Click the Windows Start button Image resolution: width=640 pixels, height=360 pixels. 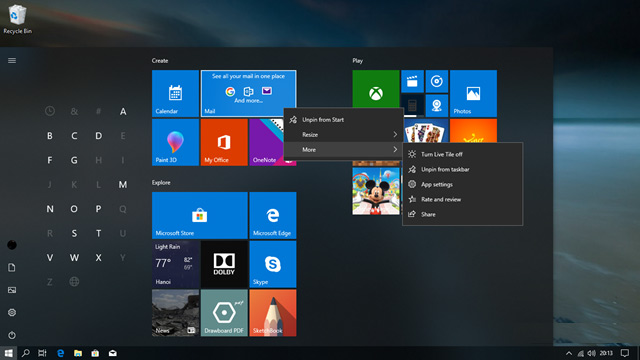pyautogui.click(x=9, y=353)
